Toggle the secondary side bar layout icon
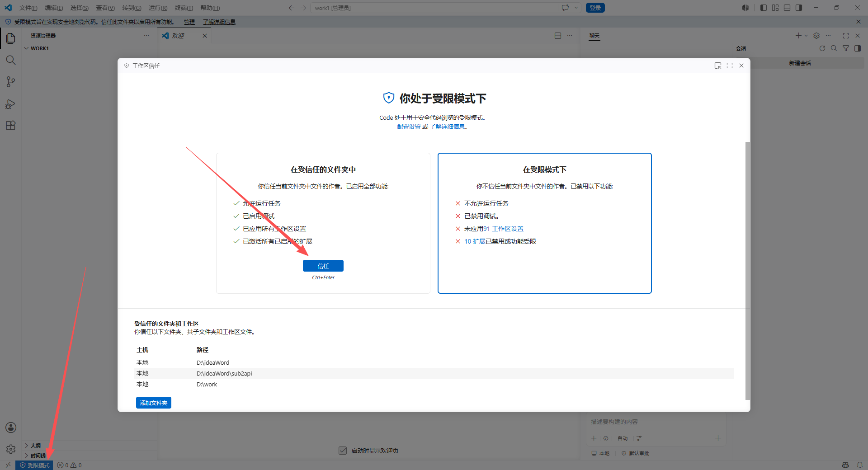The height and width of the screenshot is (470, 868). point(799,8)
